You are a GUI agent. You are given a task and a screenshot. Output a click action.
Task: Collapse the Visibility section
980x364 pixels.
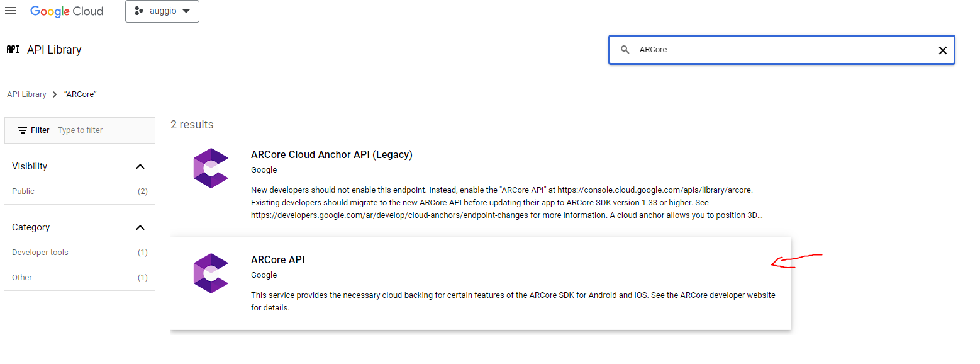click(140, 166)
